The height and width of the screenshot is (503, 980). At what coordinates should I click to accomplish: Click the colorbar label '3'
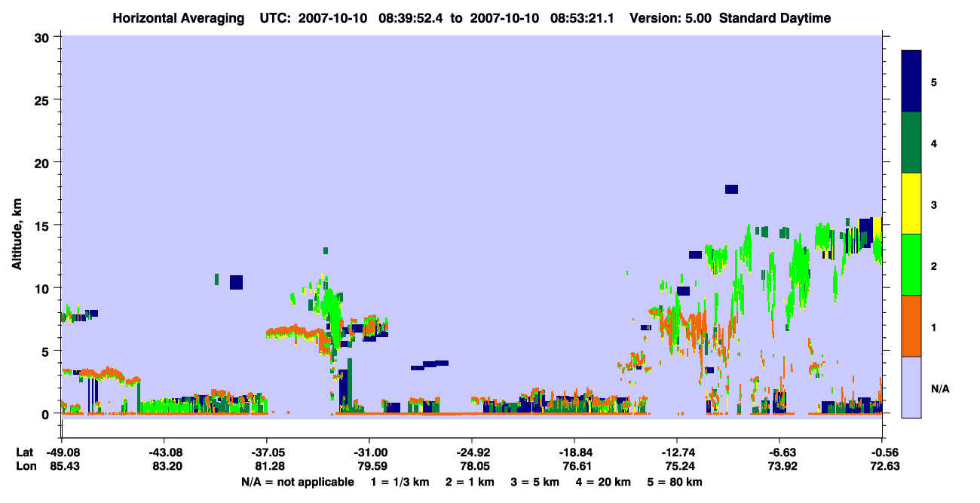pos(933,204)
